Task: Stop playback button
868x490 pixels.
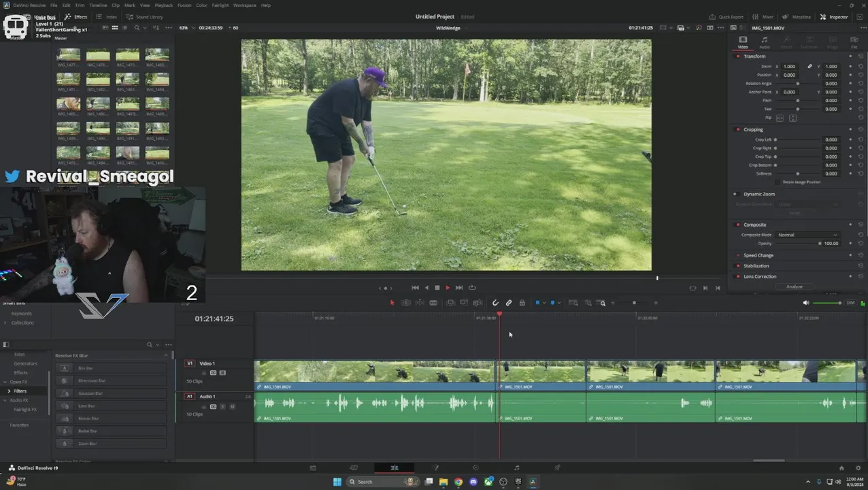Action: (437, 287)
